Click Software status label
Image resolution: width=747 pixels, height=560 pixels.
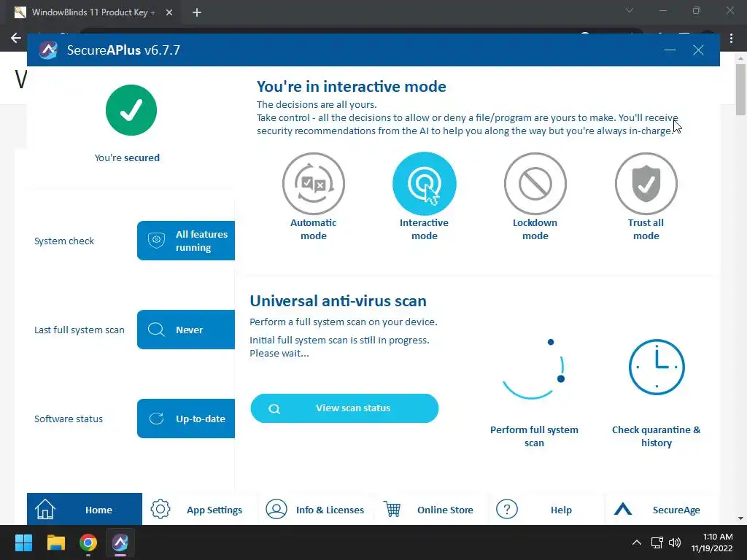coord(68,419)
